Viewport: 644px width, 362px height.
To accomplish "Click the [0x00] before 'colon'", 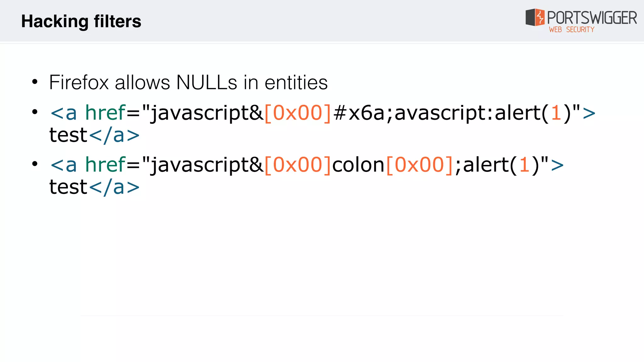I will coord(298,165).
